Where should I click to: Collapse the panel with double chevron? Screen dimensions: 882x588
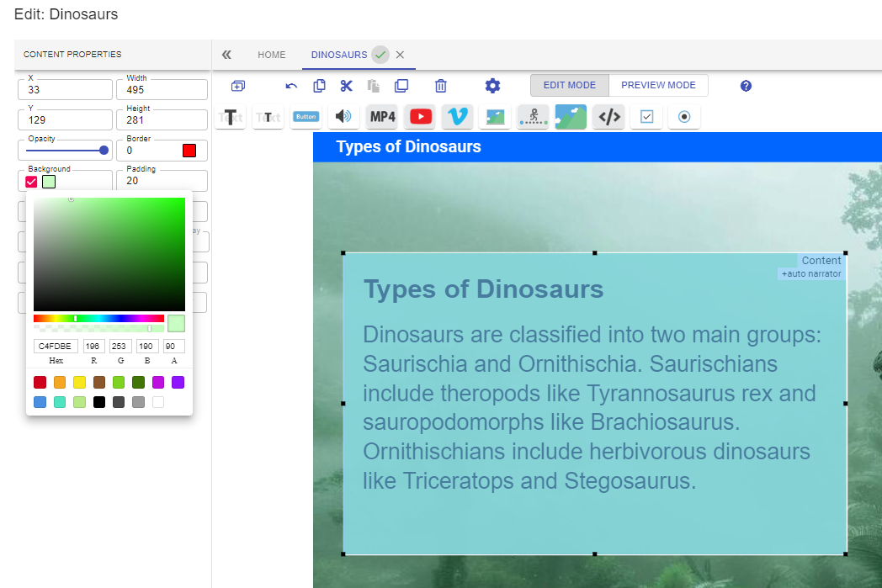(x=226, y=55)
